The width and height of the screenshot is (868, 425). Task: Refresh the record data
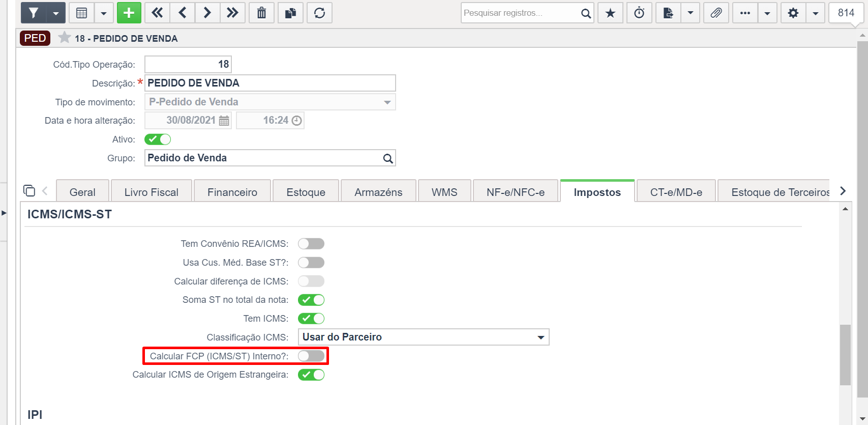(319, 13)
